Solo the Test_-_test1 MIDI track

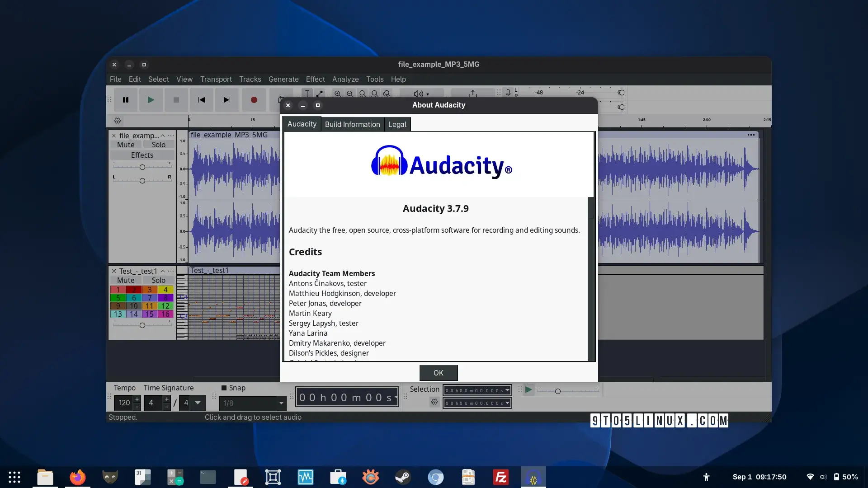[x=158, y=280]
